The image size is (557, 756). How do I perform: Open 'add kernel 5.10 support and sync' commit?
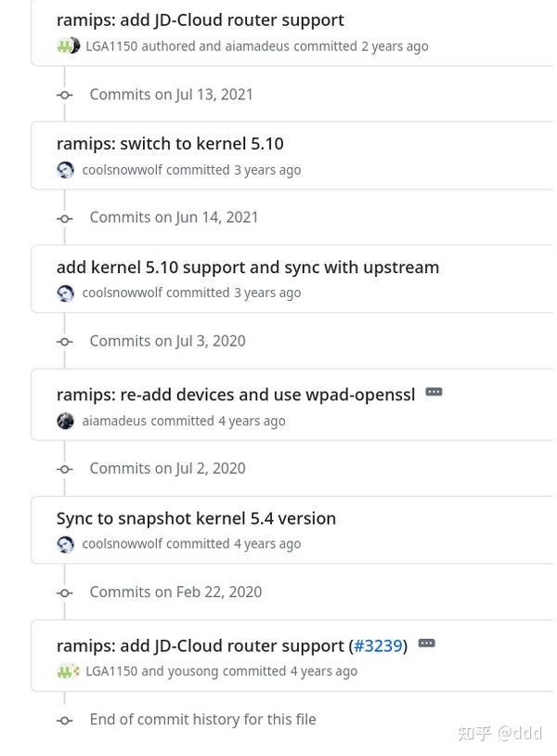[x=248, y=267]
